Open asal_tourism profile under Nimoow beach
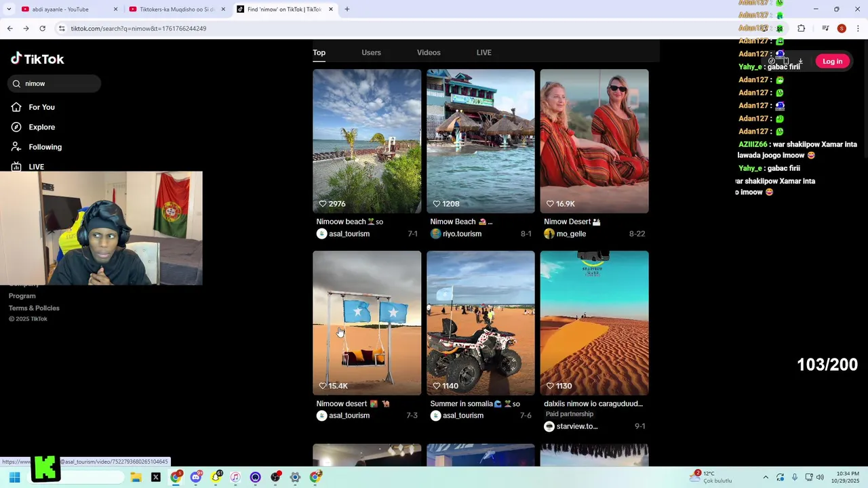Viewport: 868px width, 488px height. point(349,234)
